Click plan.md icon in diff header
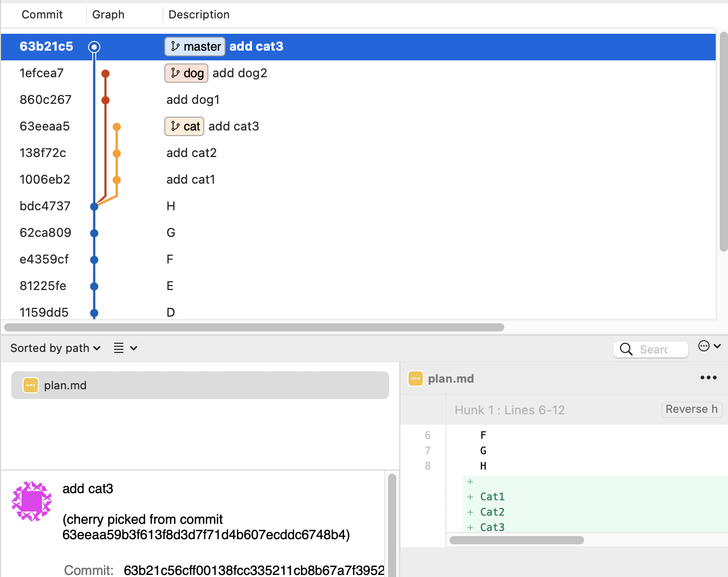 point(416,379)
